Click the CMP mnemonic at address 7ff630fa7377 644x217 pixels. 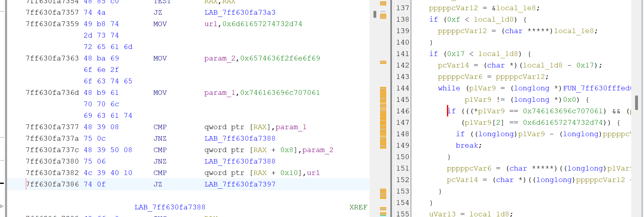(160, 127)
